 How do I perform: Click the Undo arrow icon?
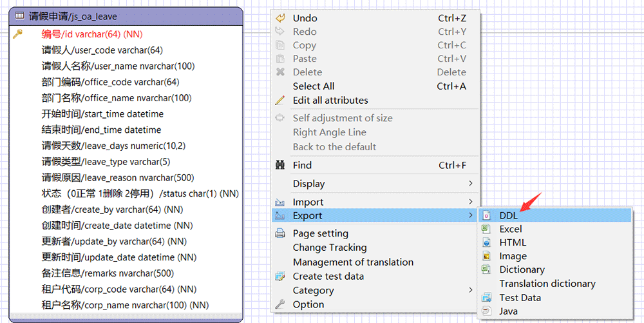tap(280, 18)
